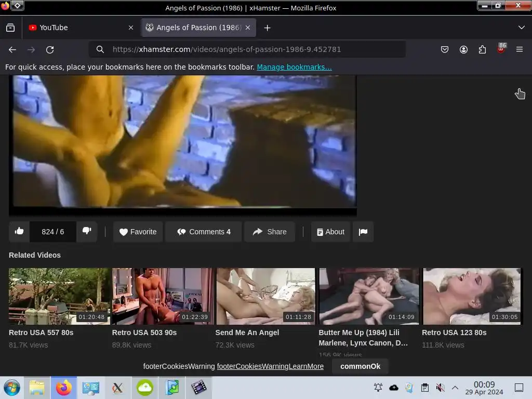Close the YouTube tab
This screenshot has height=399, width=532.
click(x=131, y=28)
